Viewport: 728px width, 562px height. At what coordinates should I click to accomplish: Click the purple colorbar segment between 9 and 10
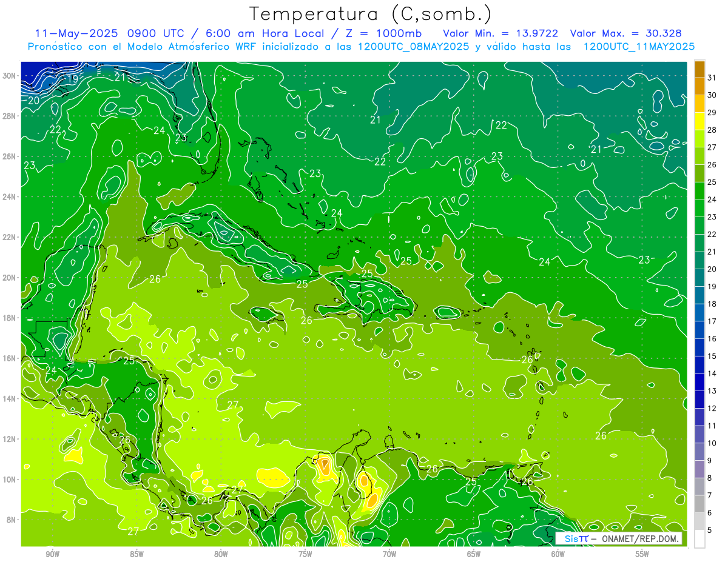point(699,452)
